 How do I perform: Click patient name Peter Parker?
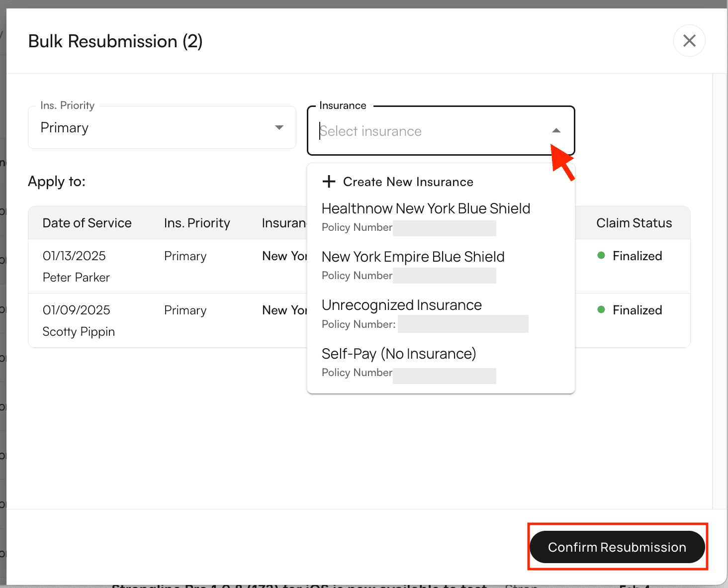pyautogui.click(x=76, y=277)
